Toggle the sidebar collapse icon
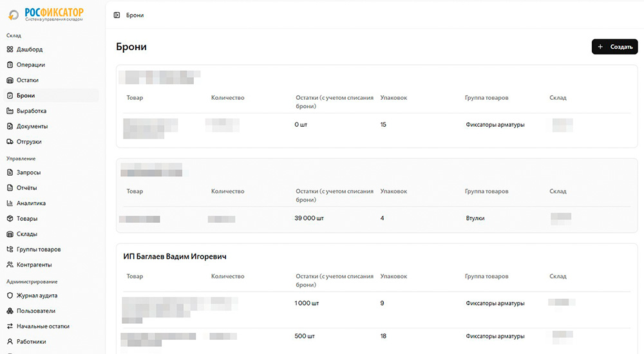The height and width of the screenshot is (354, 644). click(117, 15)
